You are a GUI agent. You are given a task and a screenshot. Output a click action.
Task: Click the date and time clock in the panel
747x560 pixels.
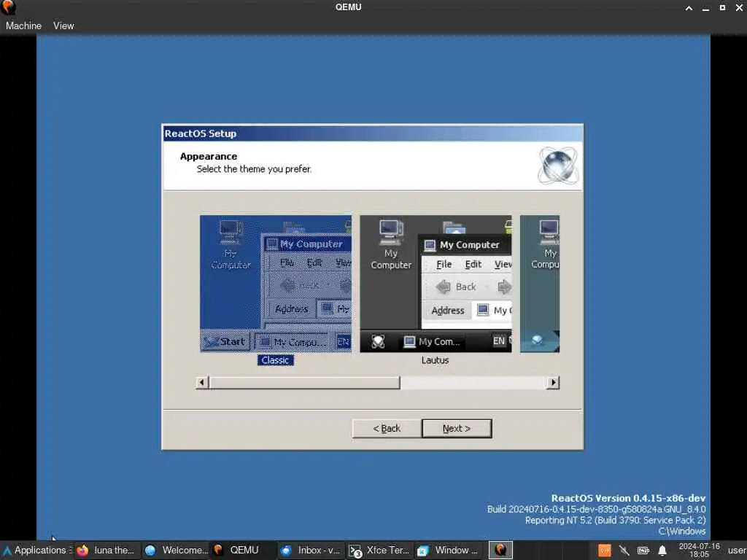[x=699, y=550]
